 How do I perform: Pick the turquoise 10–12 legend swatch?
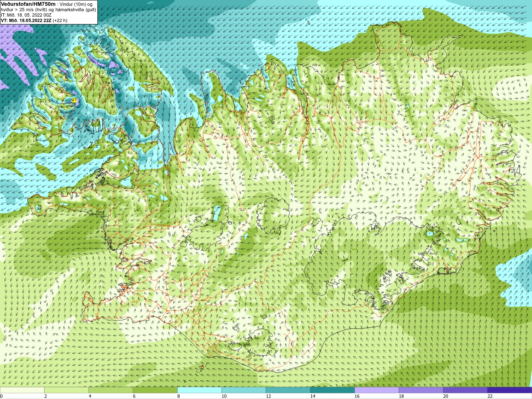[x=244, y=390]
